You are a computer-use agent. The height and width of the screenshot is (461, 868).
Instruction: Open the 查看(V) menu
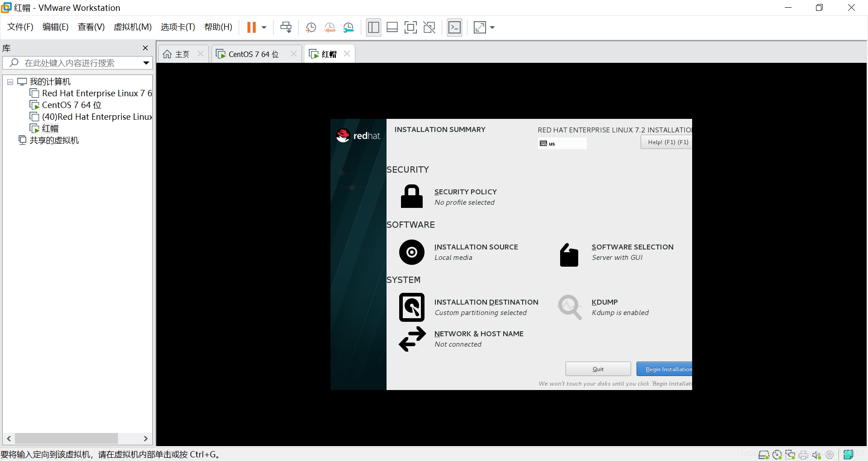(91, 27)
